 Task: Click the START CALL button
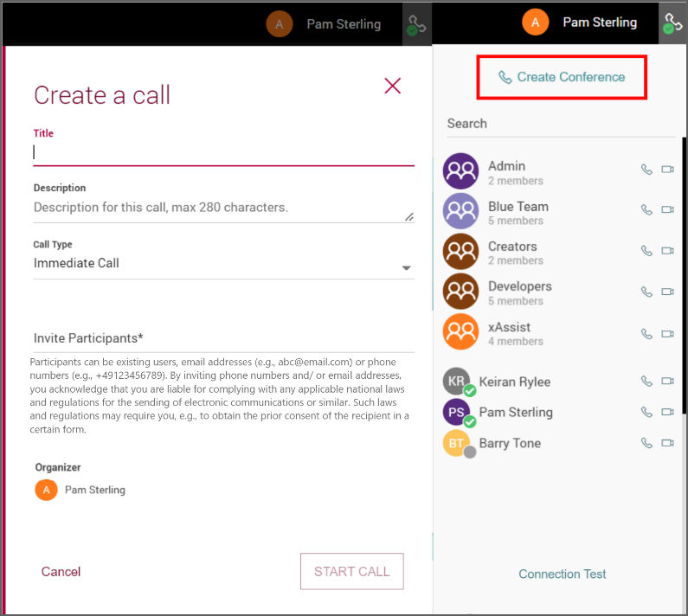click(352, 571)
